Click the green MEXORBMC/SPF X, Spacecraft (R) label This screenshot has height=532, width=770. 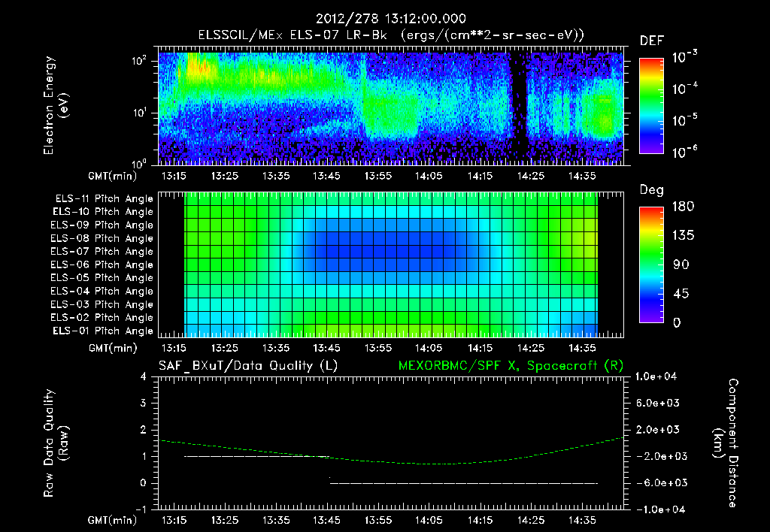(x=511, y=366)
